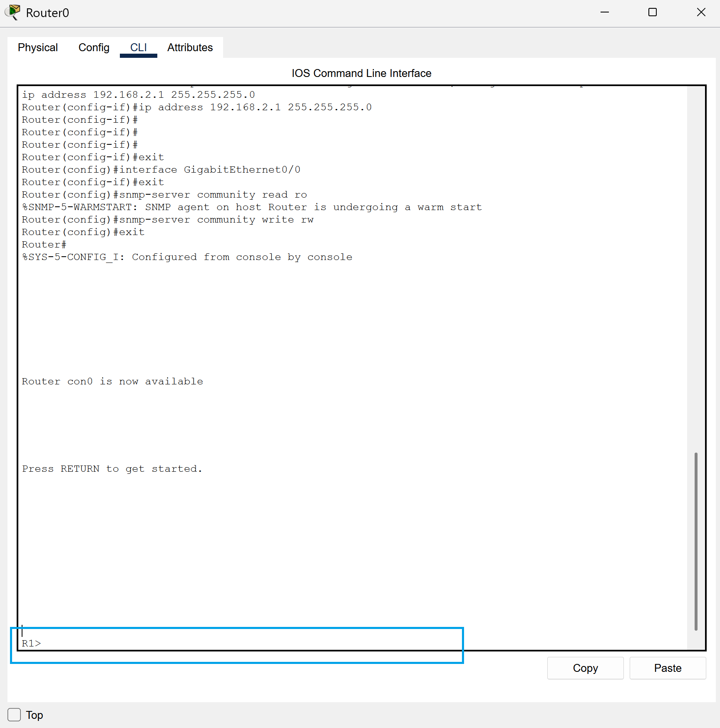Select the CLI tab
Screen dimensions: 720x728
pos(138,47)
